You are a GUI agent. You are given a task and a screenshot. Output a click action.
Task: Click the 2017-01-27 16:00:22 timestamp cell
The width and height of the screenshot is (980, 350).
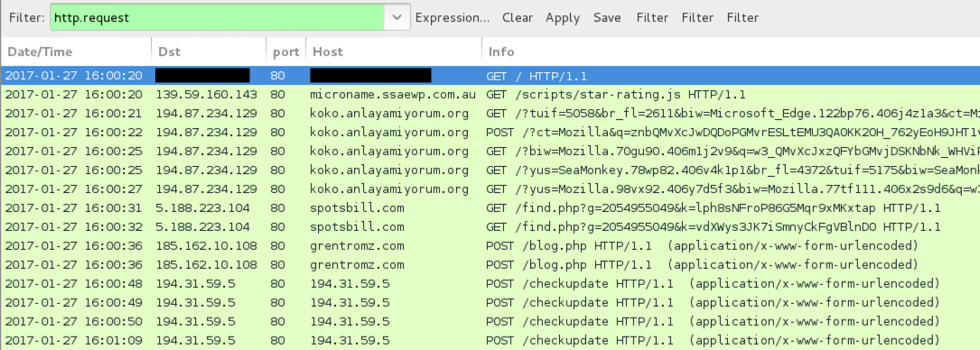pyautogui.click(x=74, y=133)
